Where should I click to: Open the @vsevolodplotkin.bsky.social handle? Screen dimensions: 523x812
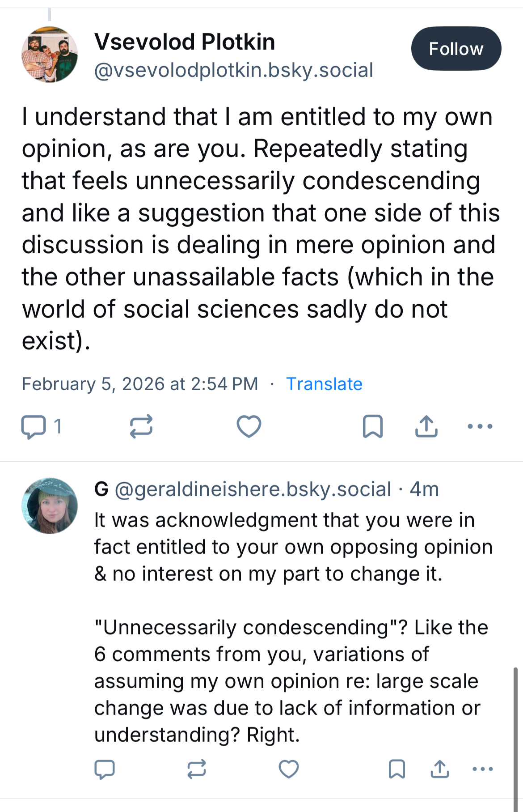click(233, 70)
